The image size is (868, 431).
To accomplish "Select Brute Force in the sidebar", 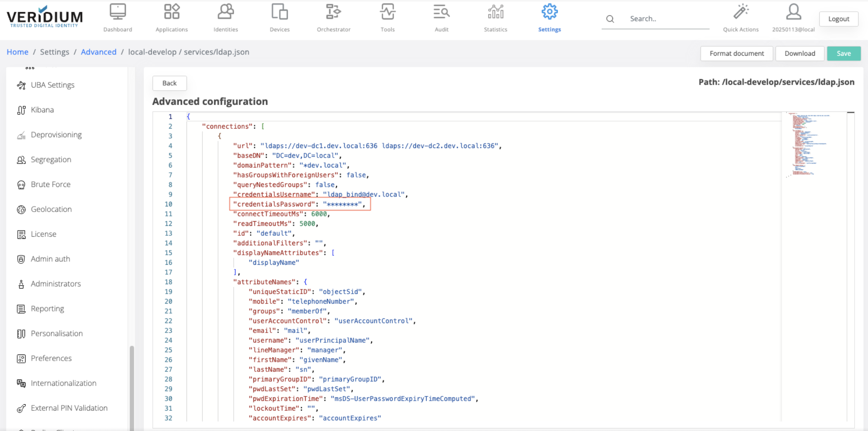I will tap(51, 184).
